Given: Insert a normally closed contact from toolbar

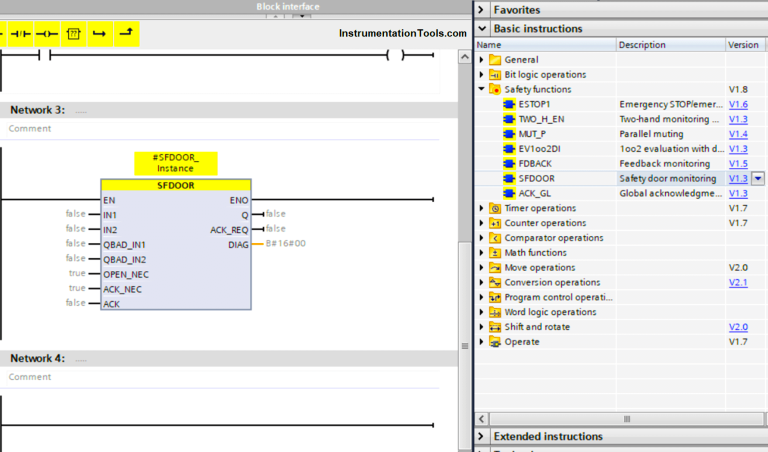Looking at the screenshot, I should [20, 33].
